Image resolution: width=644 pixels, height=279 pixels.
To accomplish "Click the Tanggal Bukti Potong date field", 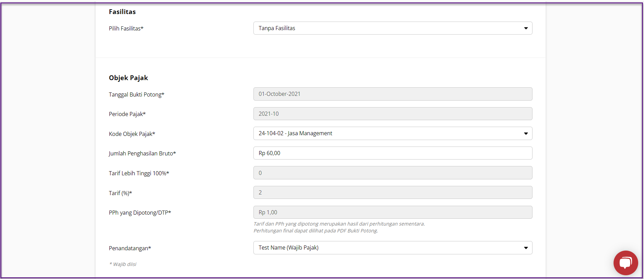I will (392, 94).
